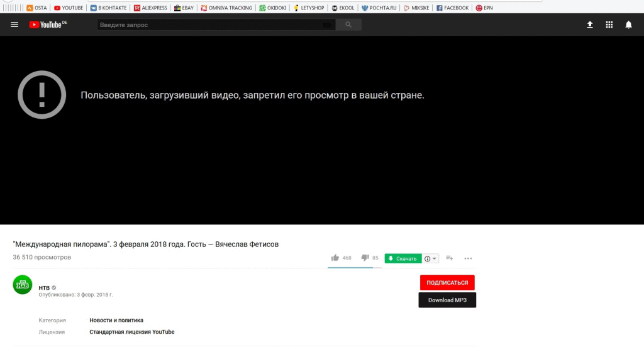Click the upload video icon
The image size is (644, 350).
(x=590, y=25)
